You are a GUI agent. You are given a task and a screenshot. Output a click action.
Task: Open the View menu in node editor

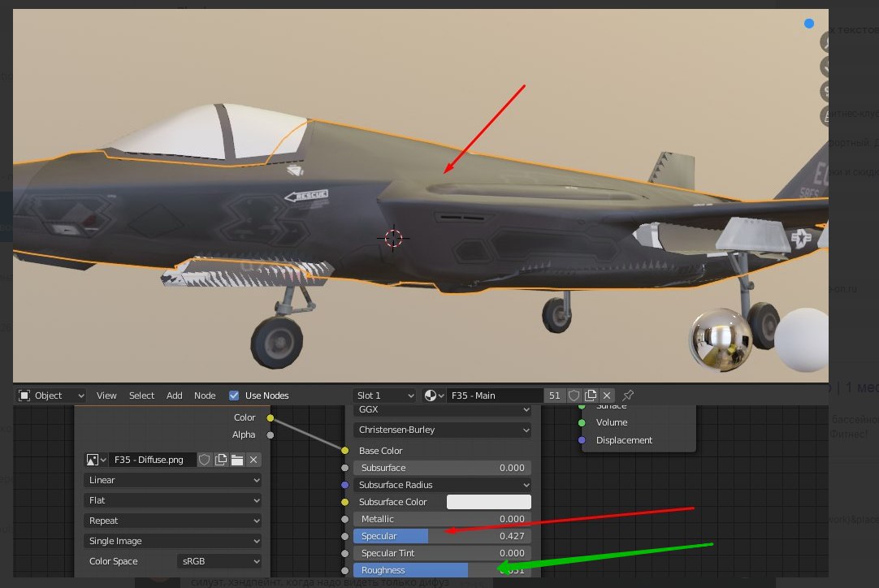tap(106, 396)
